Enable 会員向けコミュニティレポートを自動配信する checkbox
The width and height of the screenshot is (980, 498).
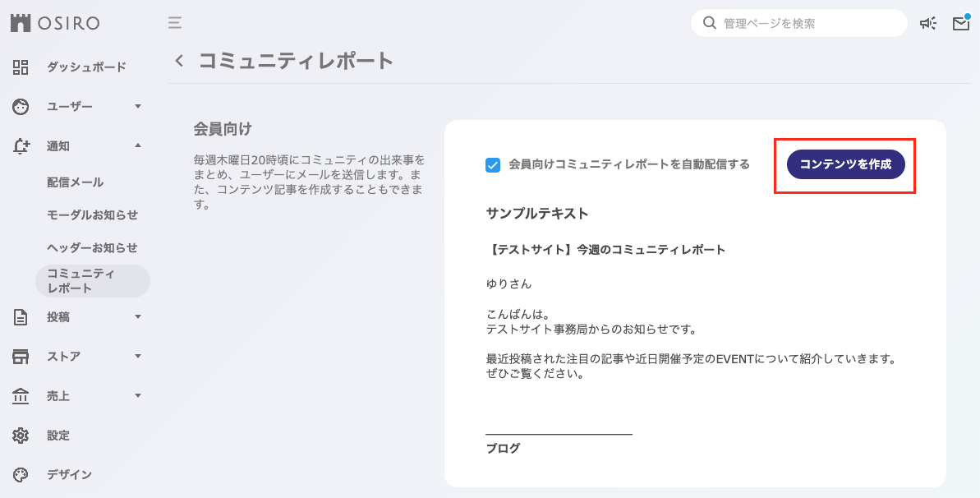[x=492, y=164]
